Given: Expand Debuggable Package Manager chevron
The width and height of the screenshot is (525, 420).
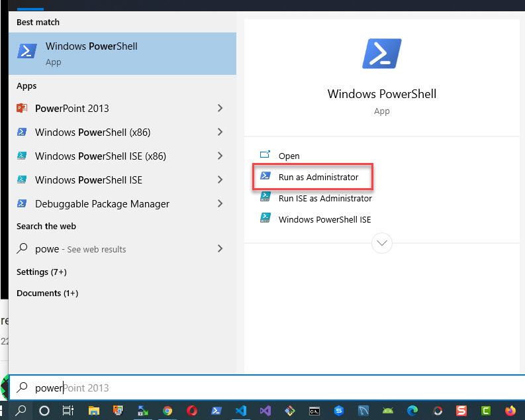Looking at the screenshot, I should [220, 203].
